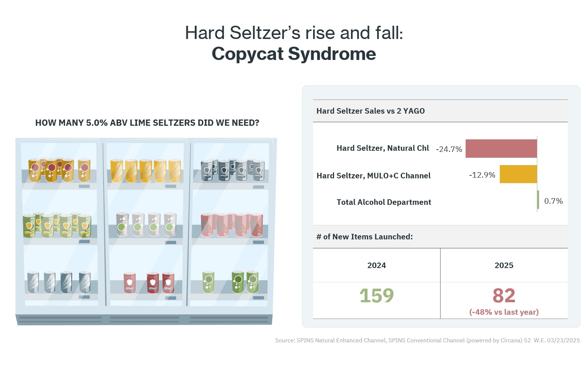Click the dark gray shield cans
Screen dimensions: 588x378
[233, 170]
